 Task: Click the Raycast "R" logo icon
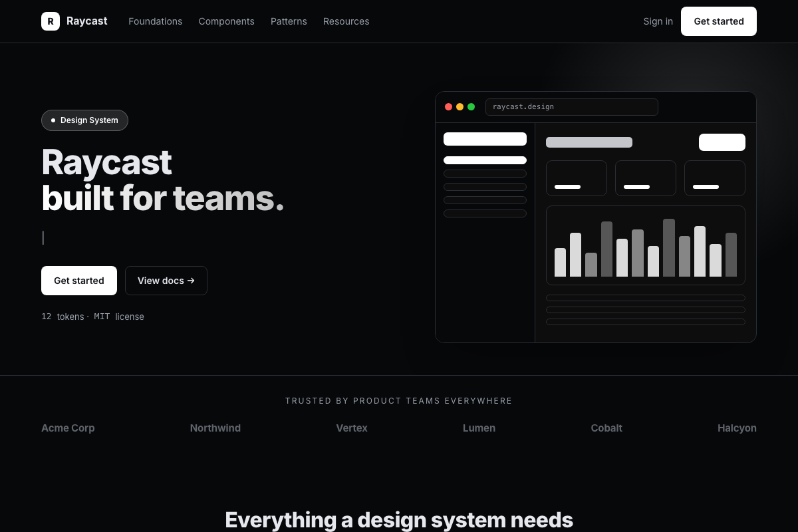point(51,21)
